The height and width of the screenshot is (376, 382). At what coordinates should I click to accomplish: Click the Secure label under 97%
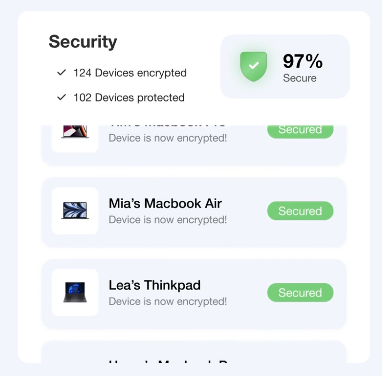300,78
